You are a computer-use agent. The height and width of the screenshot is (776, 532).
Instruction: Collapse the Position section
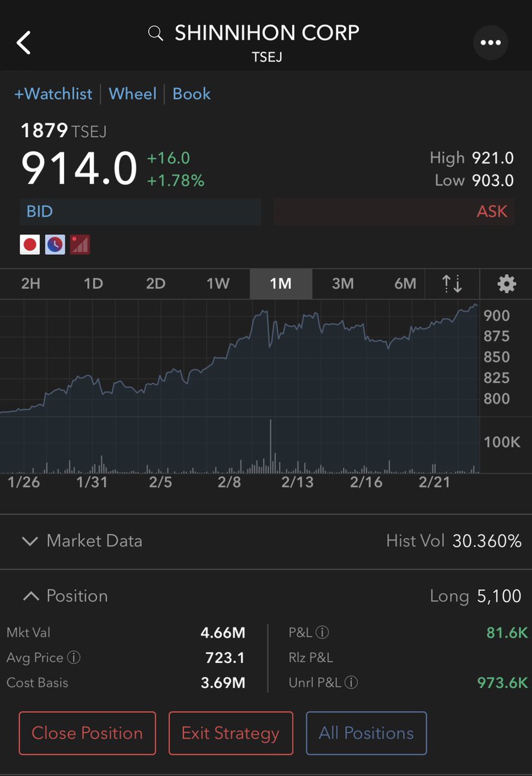click(x=65, y=596)
